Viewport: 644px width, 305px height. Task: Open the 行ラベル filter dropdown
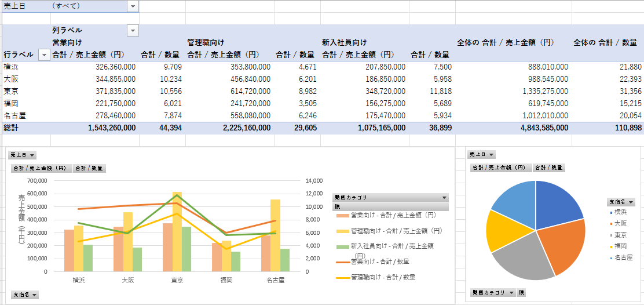coord(44,55)
